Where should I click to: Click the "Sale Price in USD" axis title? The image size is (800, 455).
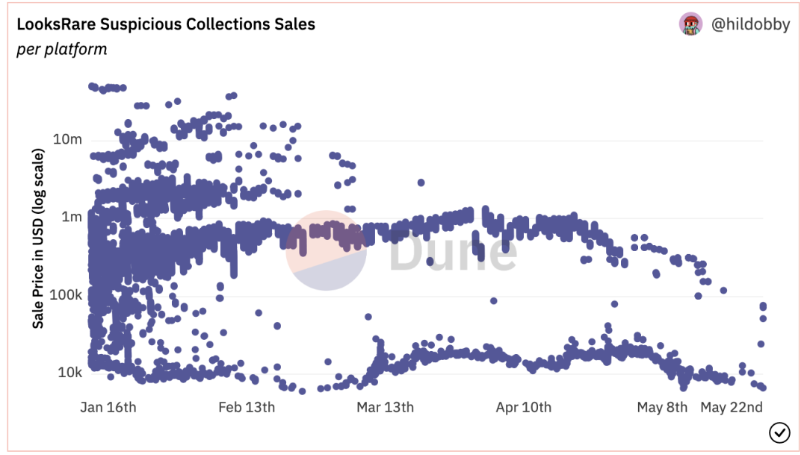pyautogui.click(x=39, y=240)
